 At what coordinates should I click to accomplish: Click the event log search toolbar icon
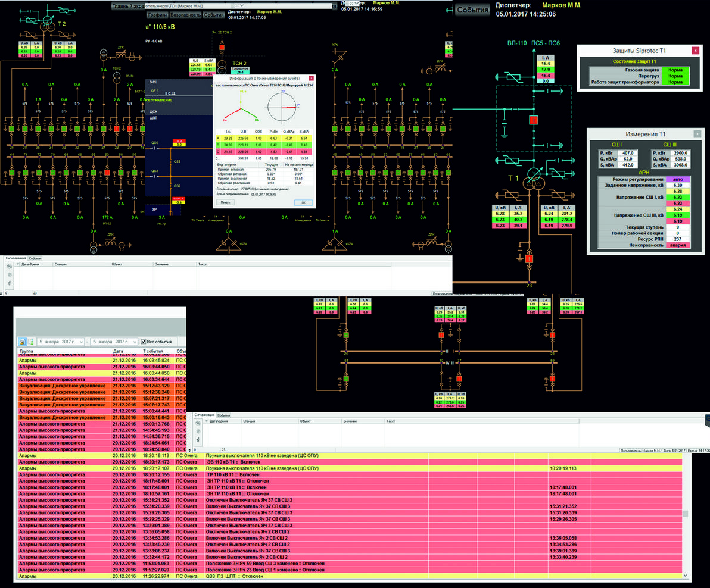pos(22,342)
